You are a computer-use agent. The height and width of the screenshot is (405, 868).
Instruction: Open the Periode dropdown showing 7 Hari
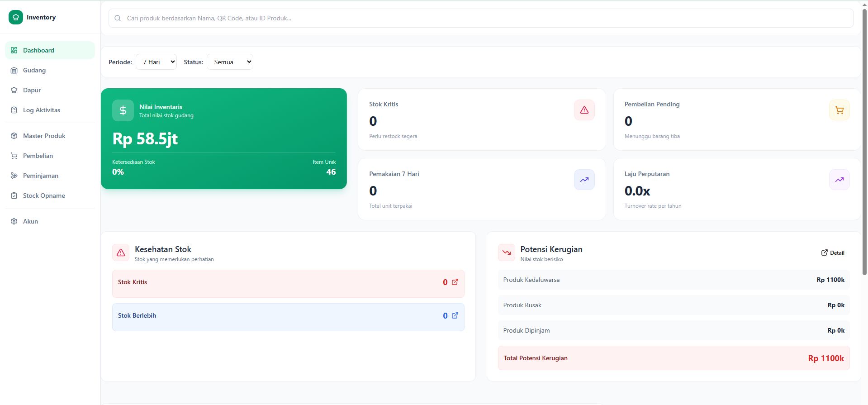tap(156, 62)
